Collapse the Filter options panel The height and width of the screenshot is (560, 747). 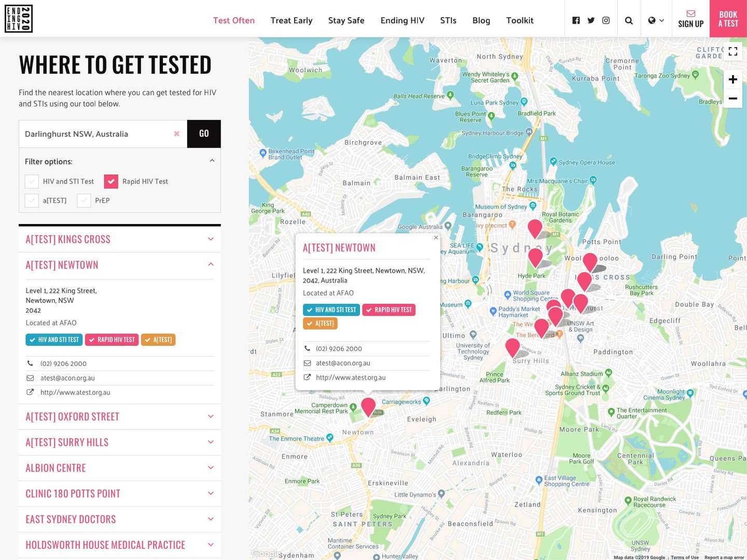click(x=212, y=161)
